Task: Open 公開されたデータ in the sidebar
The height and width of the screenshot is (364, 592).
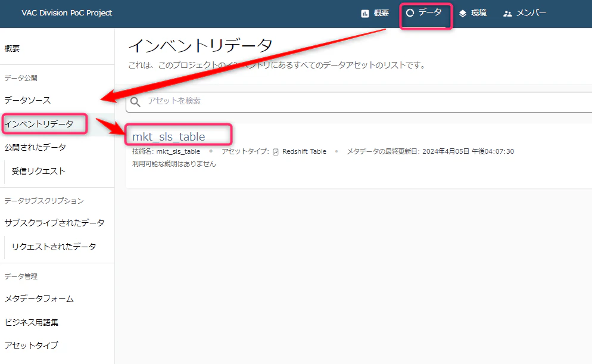Action: 35,147
